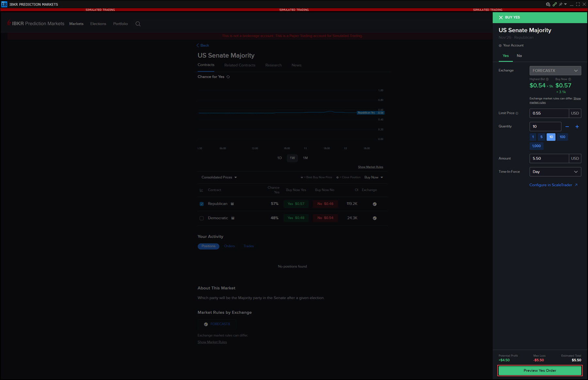The height and width of the screenshot is (380, 588).
Task: Open Configure in ScaleTrader link
Action: [x=553, y=185]
